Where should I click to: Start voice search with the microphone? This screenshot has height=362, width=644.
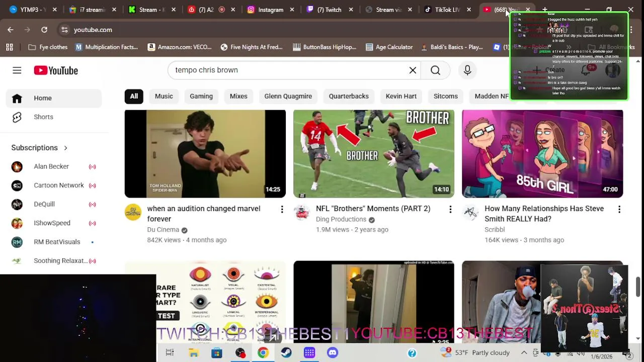(x=467, y=70)
